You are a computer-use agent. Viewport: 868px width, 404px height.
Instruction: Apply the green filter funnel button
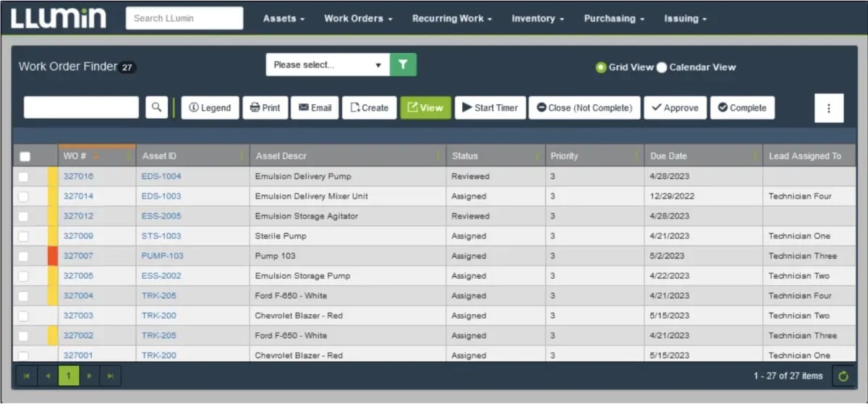click(x=403, y=64)
